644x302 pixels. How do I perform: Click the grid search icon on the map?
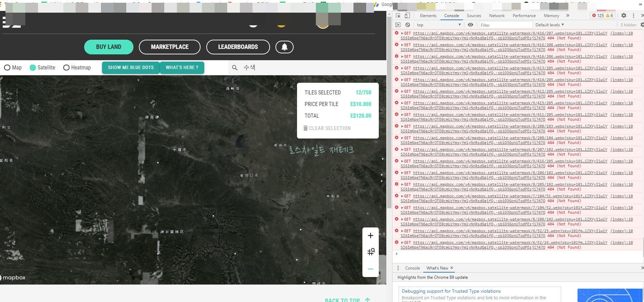(x=371, y=252)
